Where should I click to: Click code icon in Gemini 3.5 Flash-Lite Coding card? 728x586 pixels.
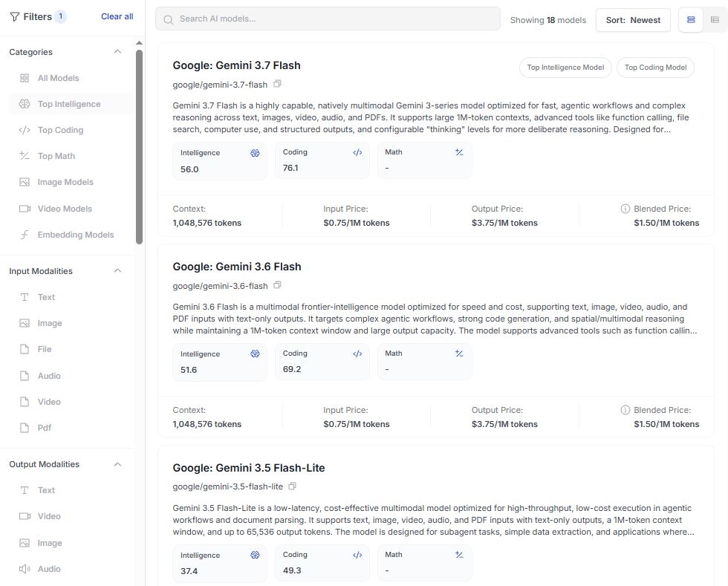[357, 555]
